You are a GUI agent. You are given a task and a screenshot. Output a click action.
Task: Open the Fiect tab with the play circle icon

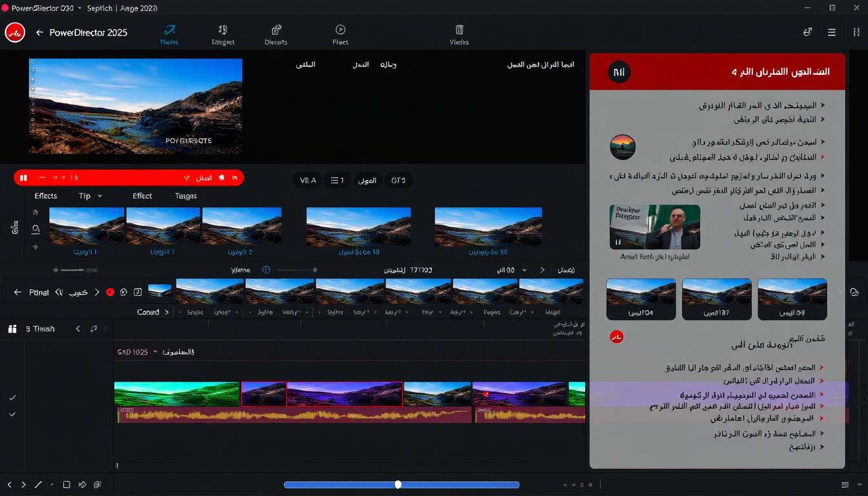[x=340, y=35]
